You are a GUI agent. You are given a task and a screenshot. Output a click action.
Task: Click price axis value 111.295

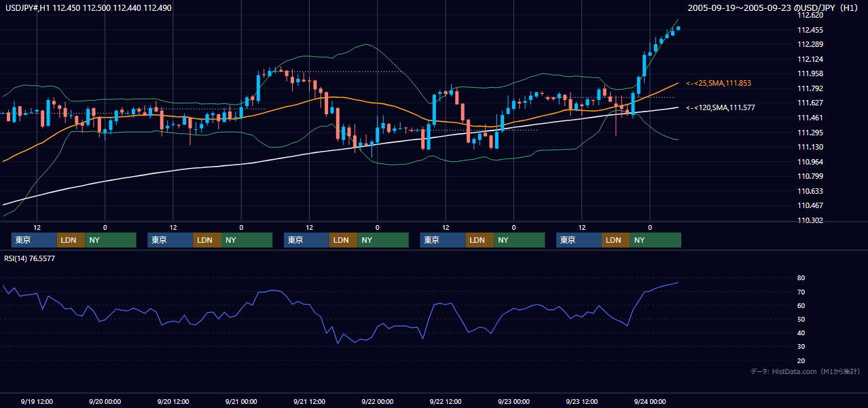point(810,133)
